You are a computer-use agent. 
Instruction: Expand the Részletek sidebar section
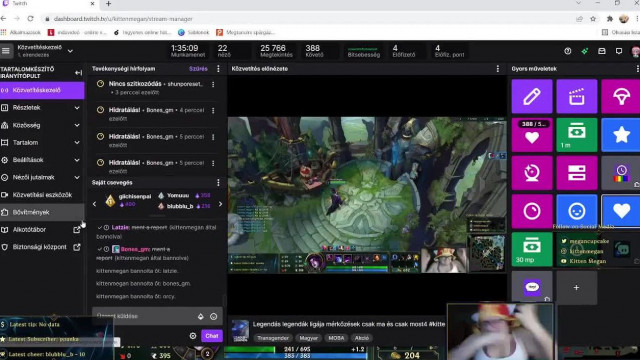coord(42,108)
